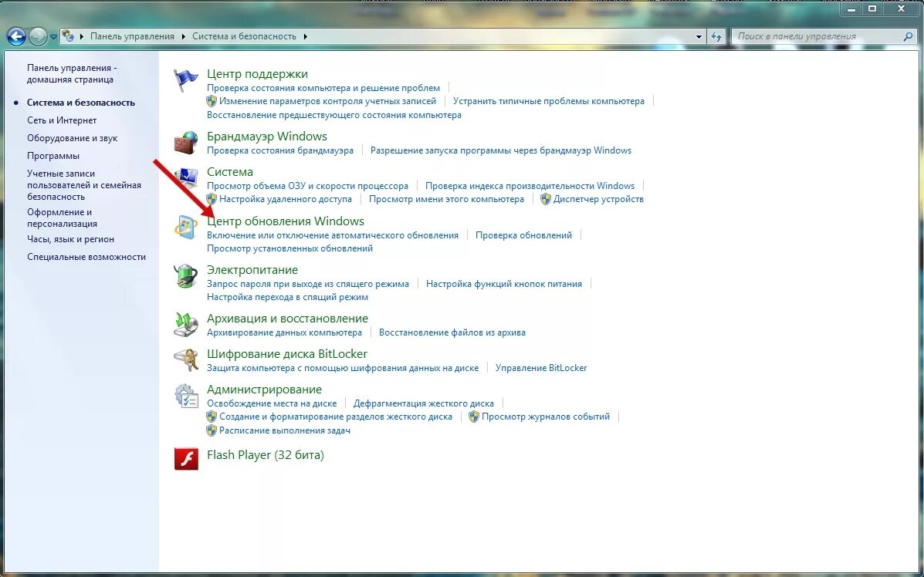
Task: Click the Windows Firewall brick wall icon
Action: pyautogui.click(x=186, y=143)
